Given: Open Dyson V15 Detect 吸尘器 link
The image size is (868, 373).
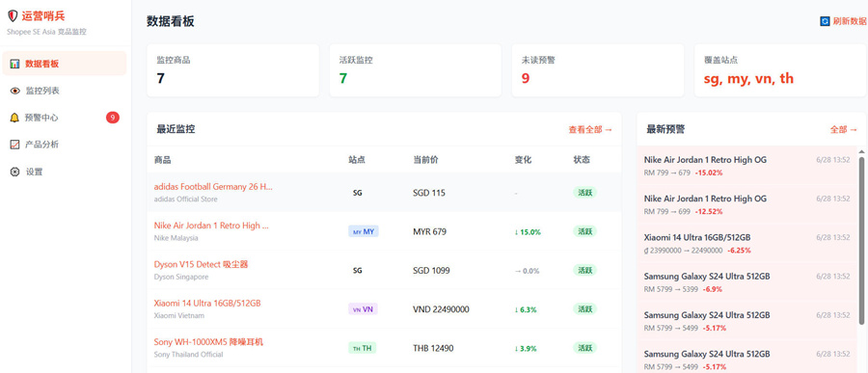Looking at the screenshot, I should (201, 264).
